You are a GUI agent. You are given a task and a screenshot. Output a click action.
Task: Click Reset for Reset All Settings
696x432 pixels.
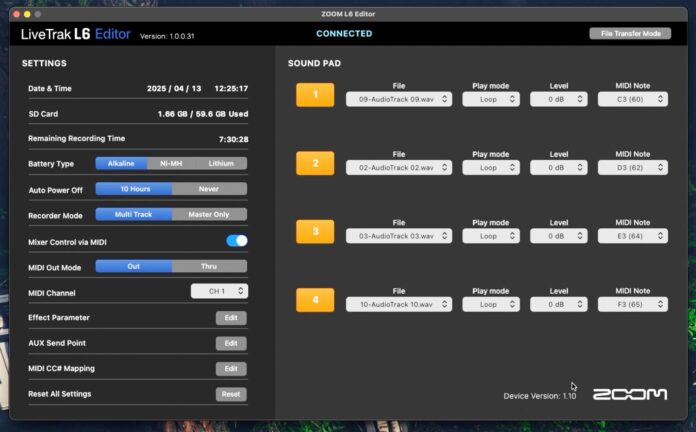pyautogui.click(x=231, y=394)
